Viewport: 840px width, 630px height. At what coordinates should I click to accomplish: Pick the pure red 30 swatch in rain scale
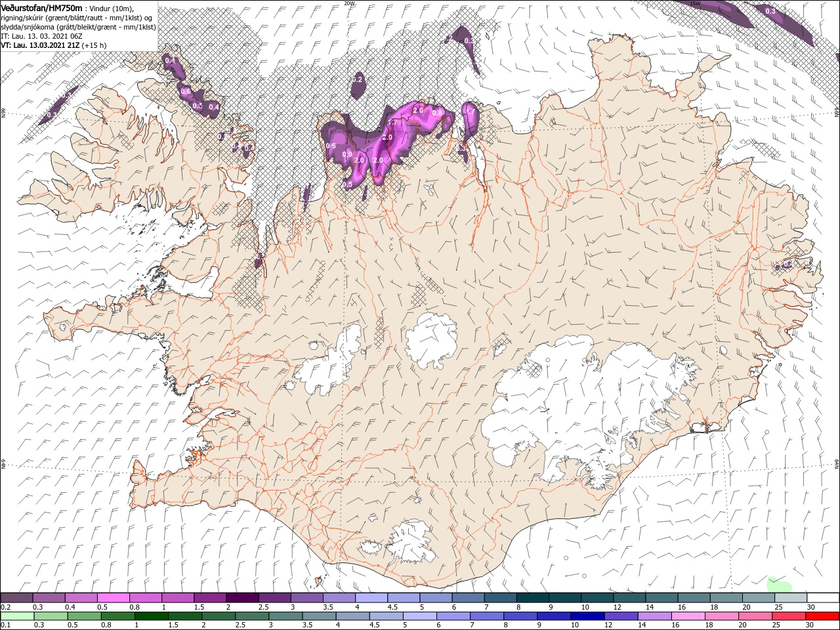(822, 616)
